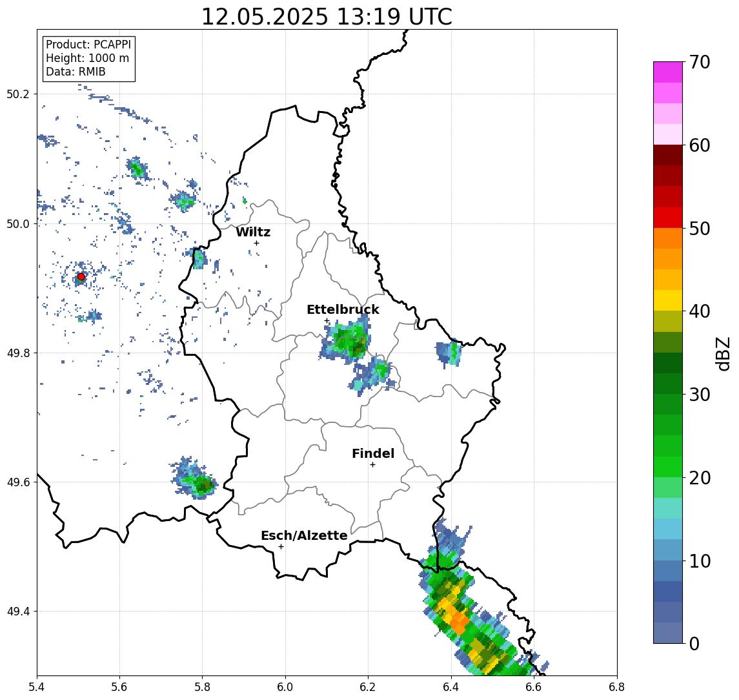
Task: Click the colorbar tick label 60
Action: point(700,146)
